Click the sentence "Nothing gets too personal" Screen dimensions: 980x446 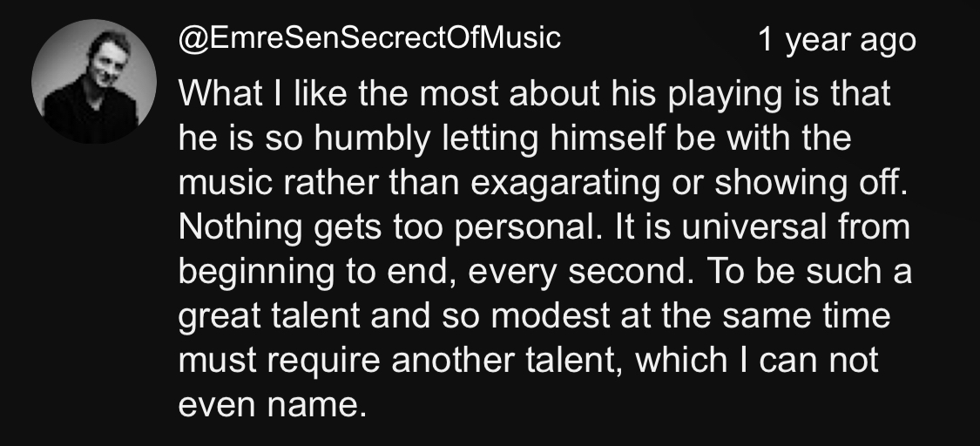[x=382, y=229]
